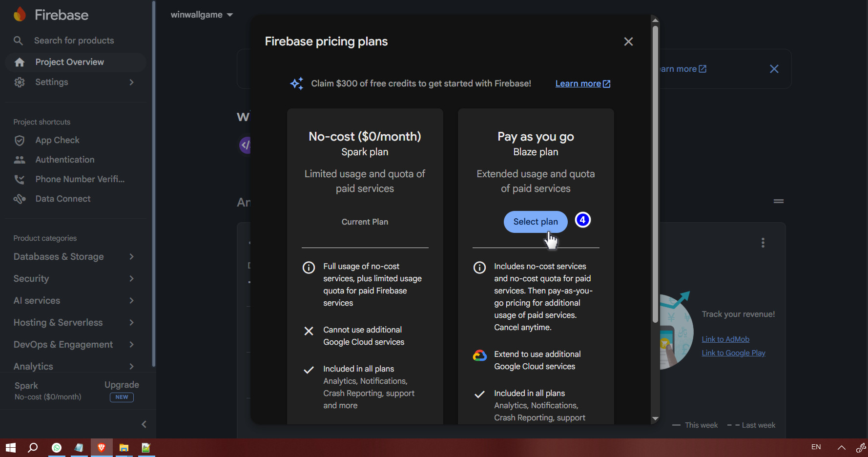The height and width of the screenshot is (457, 868).
Task: Click the search magnifier icon in sidebar
Action: pyautogui.click(x=18, y=41)
